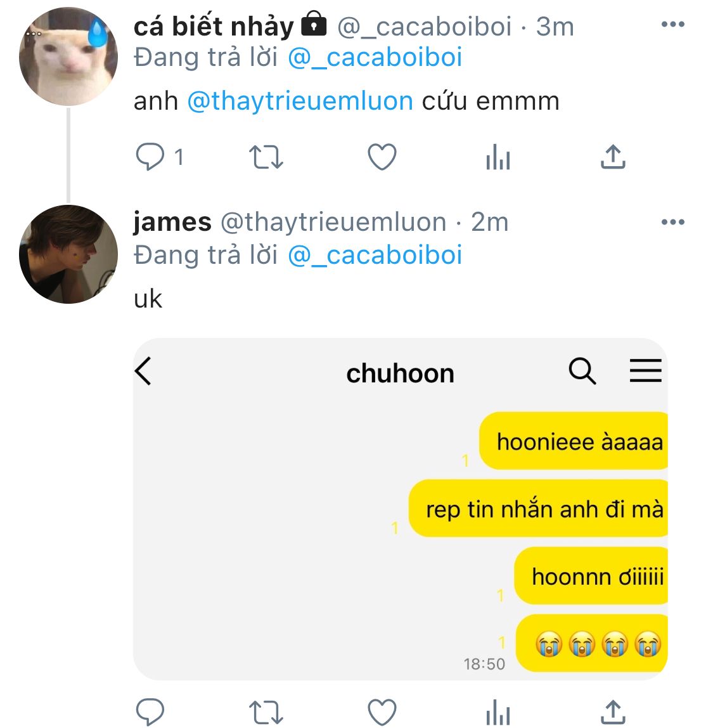View analytics of cá biết nhảy's tweet
Viewport: 713px width, 728px height.
tap(498, 157)
